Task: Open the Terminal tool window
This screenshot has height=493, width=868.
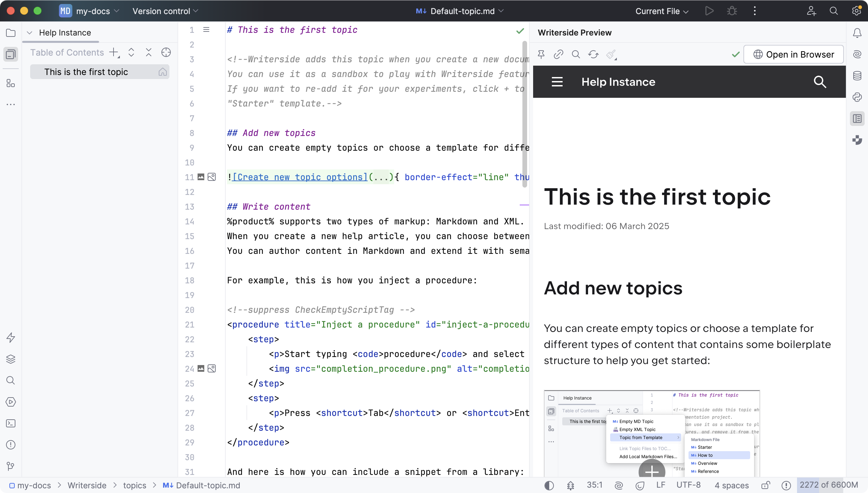Action: tap(10, 423)
